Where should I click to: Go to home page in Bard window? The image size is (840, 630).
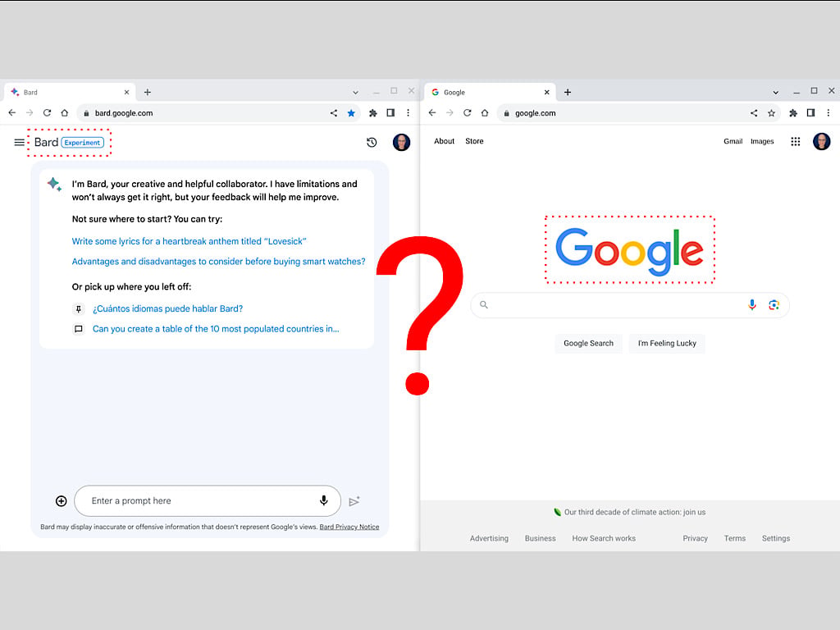point(64,113)
